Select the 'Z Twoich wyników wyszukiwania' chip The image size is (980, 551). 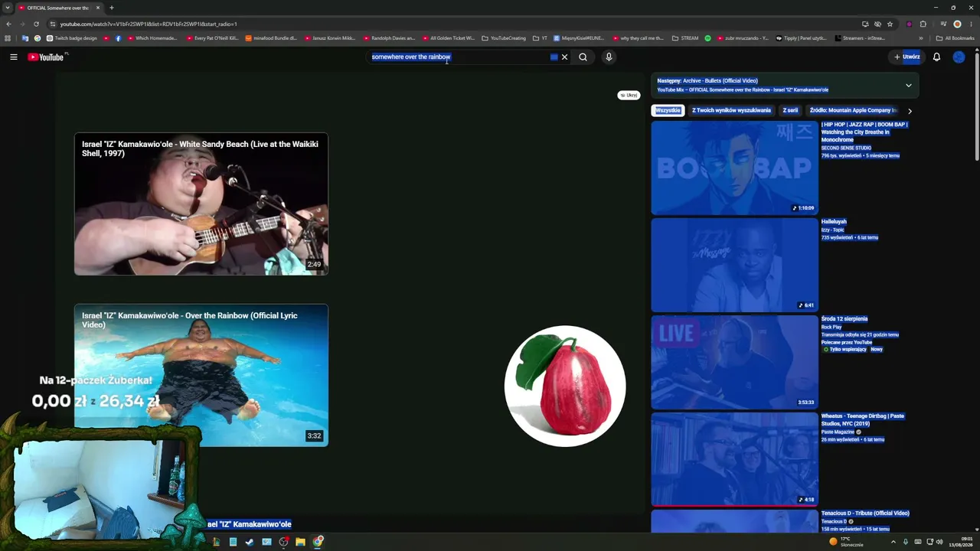coord(731,110)
